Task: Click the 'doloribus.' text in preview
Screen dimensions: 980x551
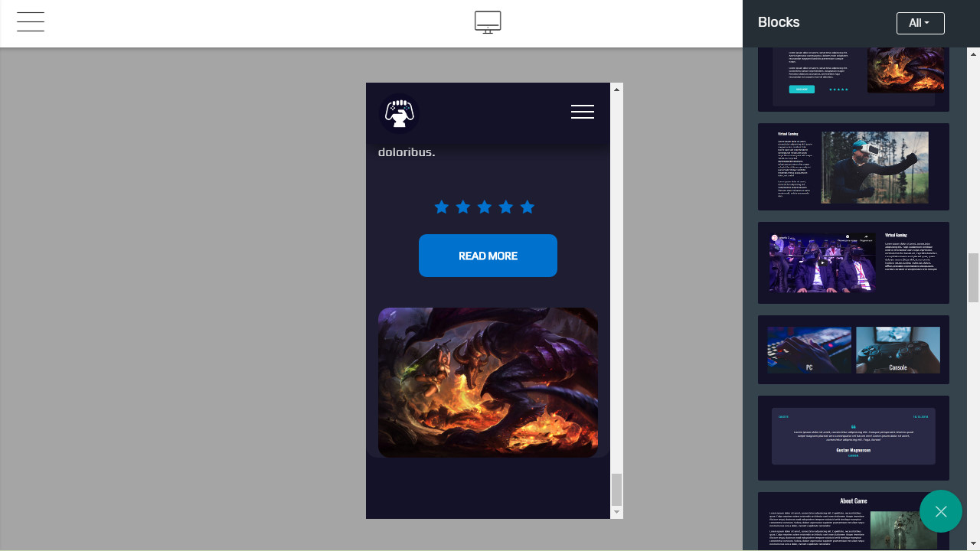Action: click(x=407, y=152)
